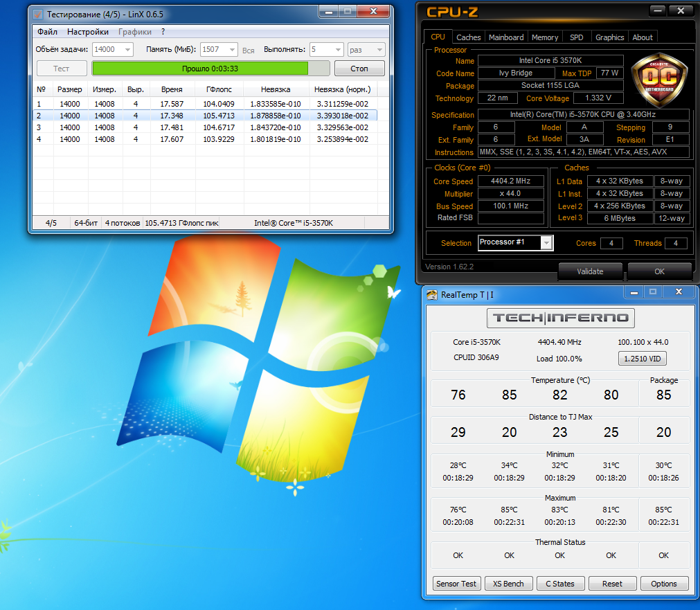Select LinX result row with 103.9229 GFlops
700x610 pixels.
coord(206,139)
